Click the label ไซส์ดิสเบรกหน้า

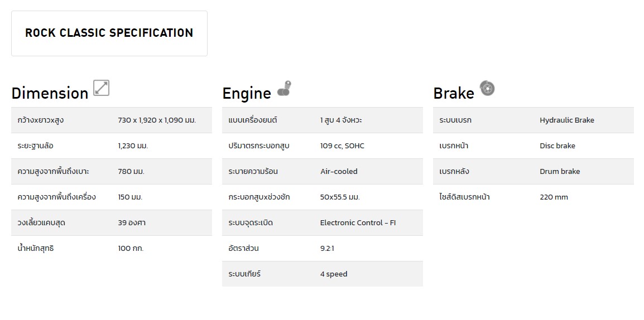(x=464, y=197)
